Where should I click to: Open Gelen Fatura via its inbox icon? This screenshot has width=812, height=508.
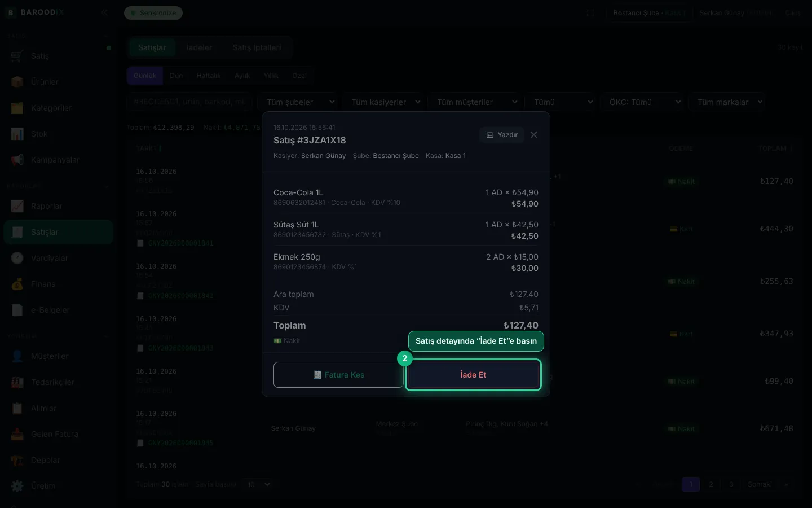[x=17, y=434]
